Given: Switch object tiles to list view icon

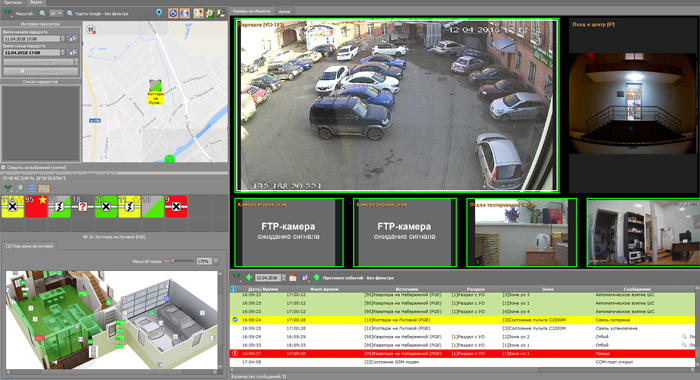Looking at the screenshot, I should click(x=32, y=188).
